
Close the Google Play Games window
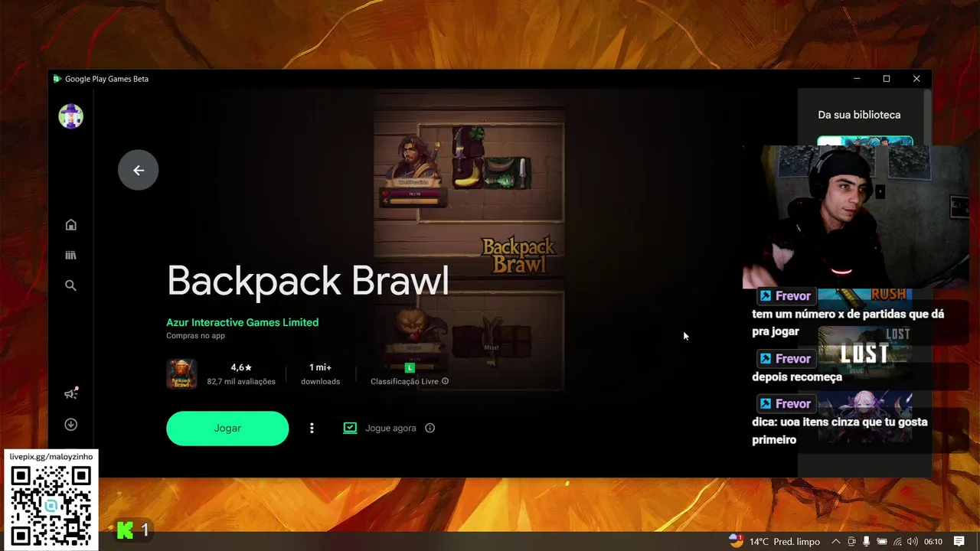click(916, 79)
